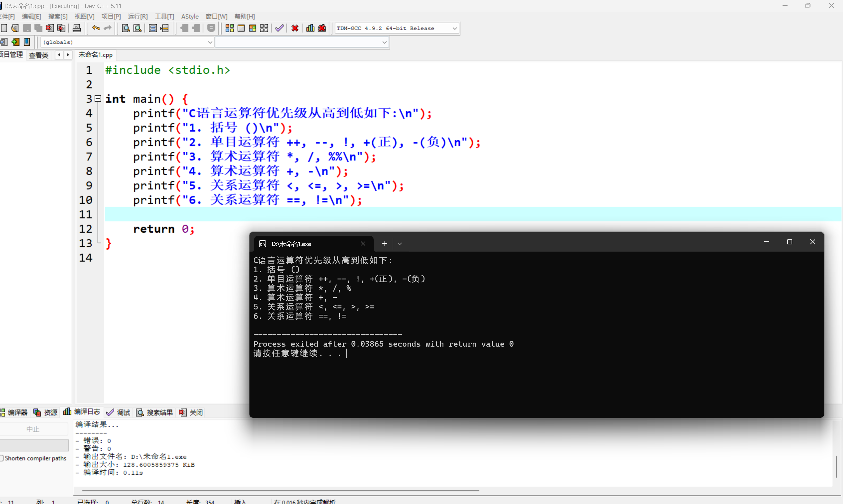Open the (globals) scope dropdown
The width and height of the screenshot is (843, 504).
pos(210,42)
